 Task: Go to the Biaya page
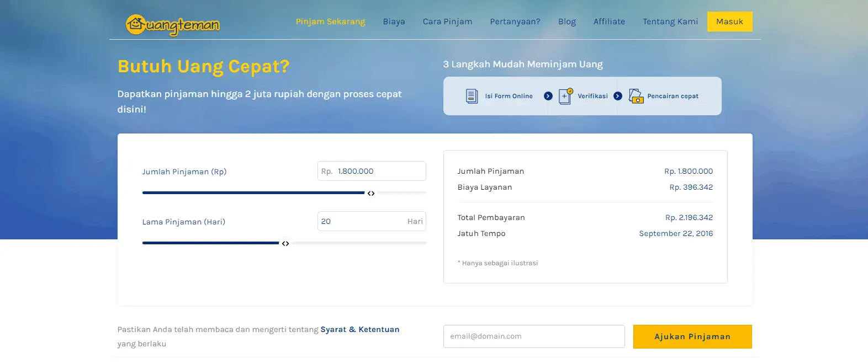tap(394, 22)
